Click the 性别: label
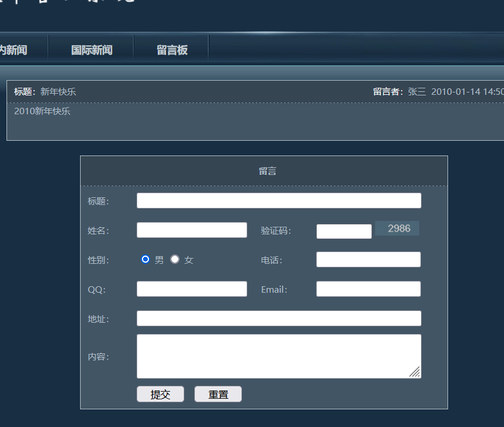 click(x=98, y=260)
